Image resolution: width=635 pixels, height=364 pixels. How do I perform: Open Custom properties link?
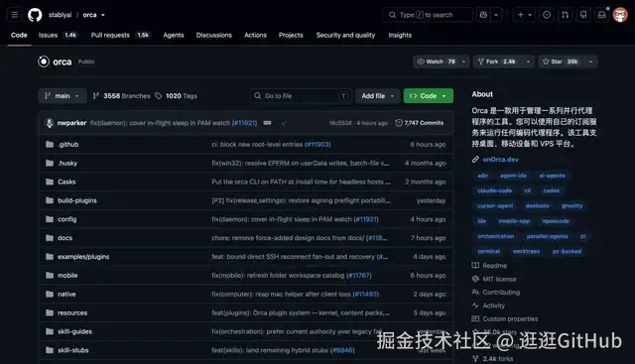510,319
